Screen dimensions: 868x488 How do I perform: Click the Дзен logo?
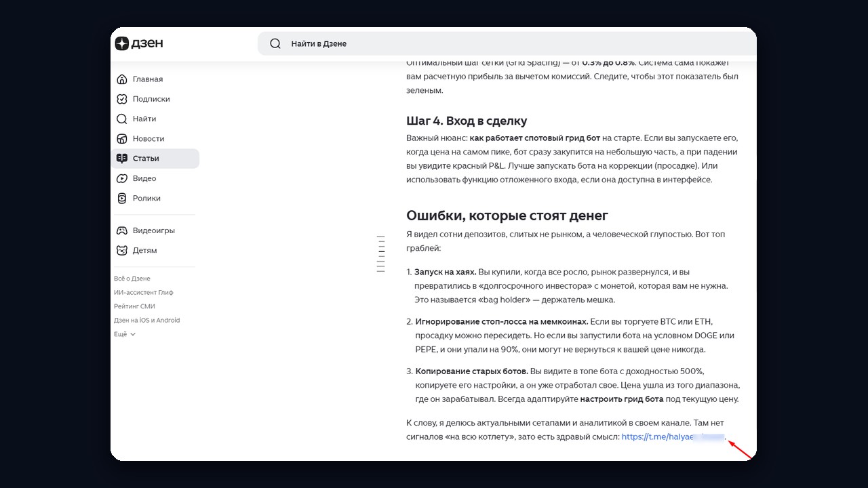point(139,43)
